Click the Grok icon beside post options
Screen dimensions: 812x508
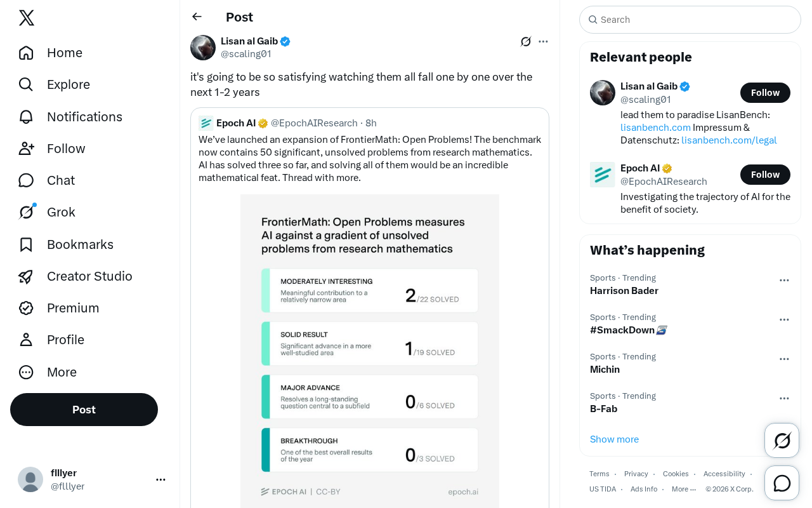click(526, 41)
